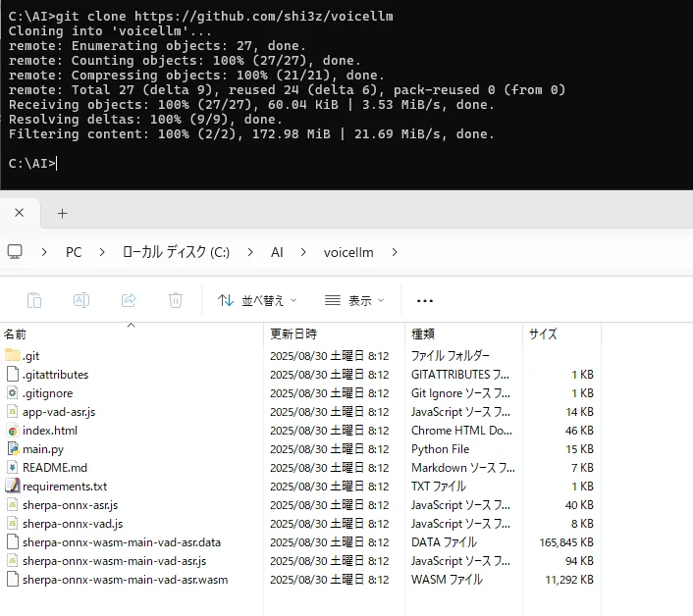The width and height of the screenshot is (693, 616).
Task: Expand the chevron after voicellm breadcrumb
Action: click(395, 252)
